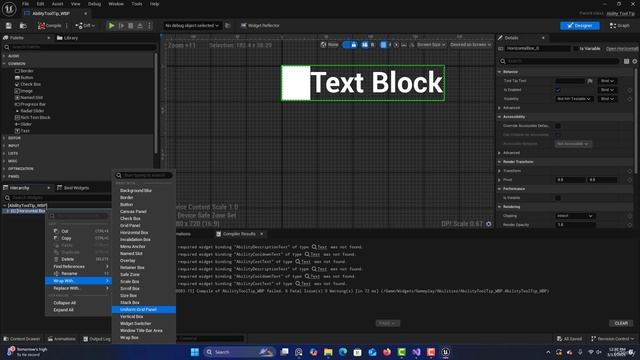This screenshot has height=360, width=640.
Task: Expand the Panel palette category
Action: click(x=4, y=177)
